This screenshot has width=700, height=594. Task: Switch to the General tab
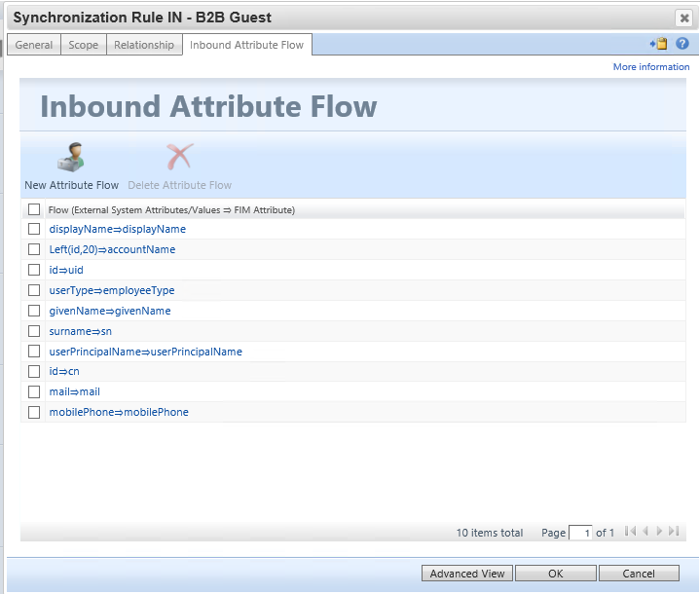click(34, 45)
